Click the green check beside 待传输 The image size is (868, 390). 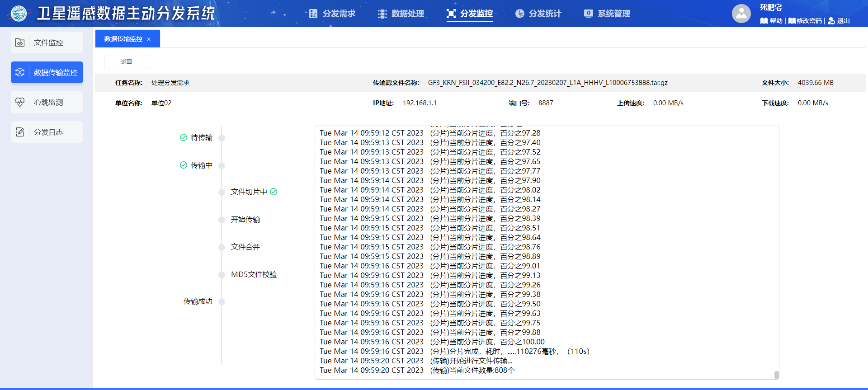coord(184,137)
